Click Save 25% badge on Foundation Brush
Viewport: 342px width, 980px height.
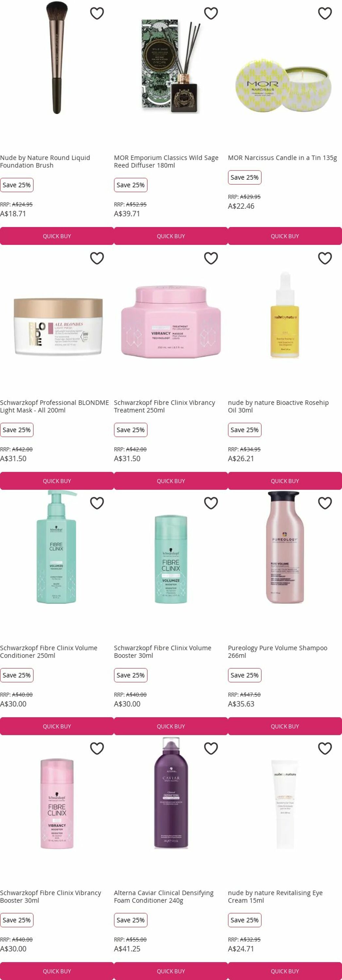17,185
